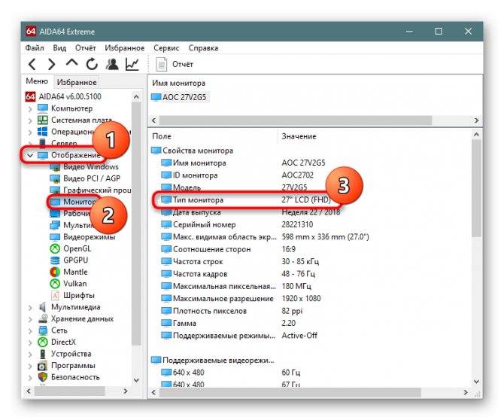The image size is (504, 420).
Task: Go forward with the right arrow toolbar icon
Action: (51, 64)
